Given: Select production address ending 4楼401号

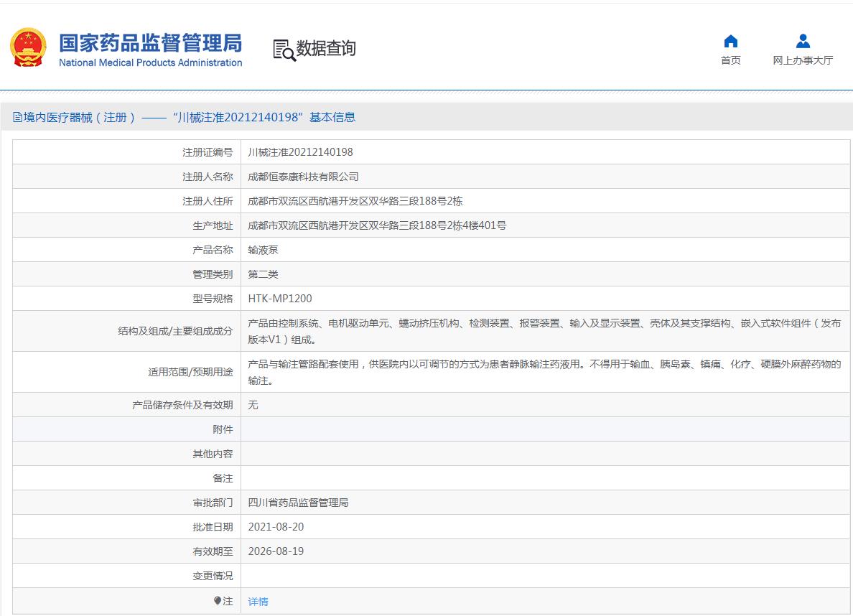Looking at the screenshot, I should (377, 225).
